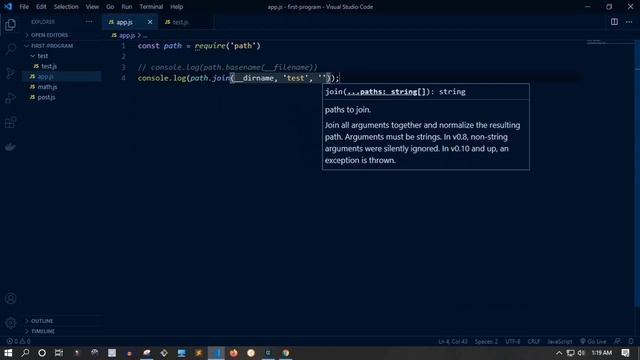
Task: Click the join signature in tooltip
Action: tap(395, 92)
